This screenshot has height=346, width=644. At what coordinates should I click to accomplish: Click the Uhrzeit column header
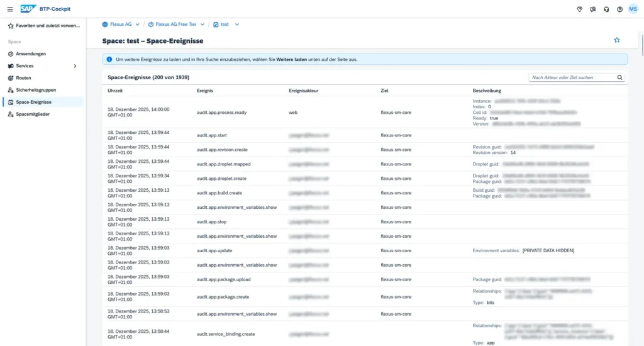[x=115, y=91]
